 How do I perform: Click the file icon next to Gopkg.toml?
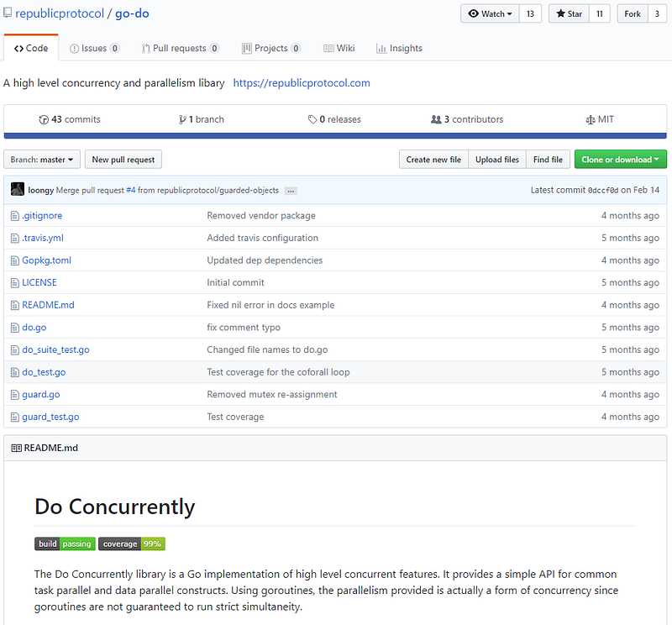tap(15, 260)
